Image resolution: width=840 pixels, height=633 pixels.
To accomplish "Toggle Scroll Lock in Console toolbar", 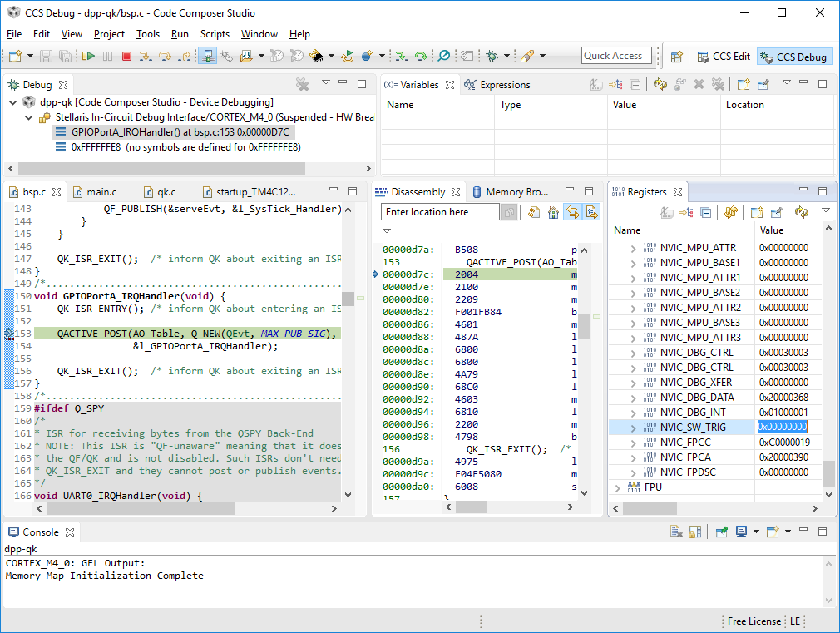I will [x=695, y=532].
